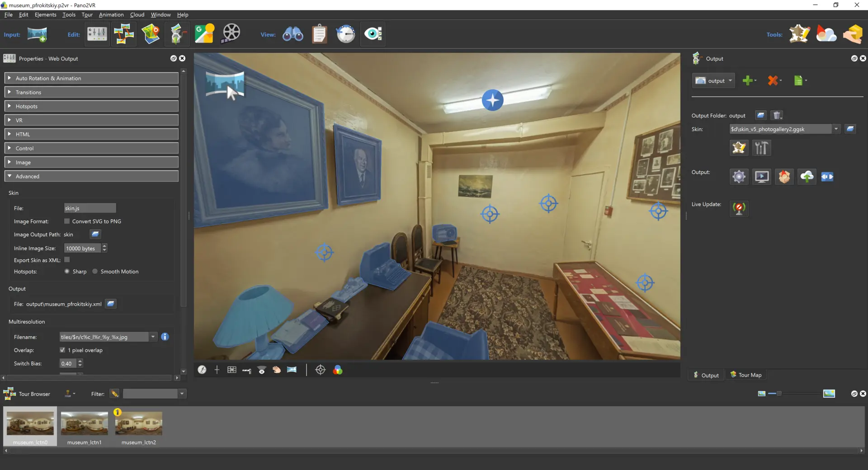The height and width of the screenshot is (470, 868).
Task: Open the Skin file dropdown
Action: coord(836,129)
